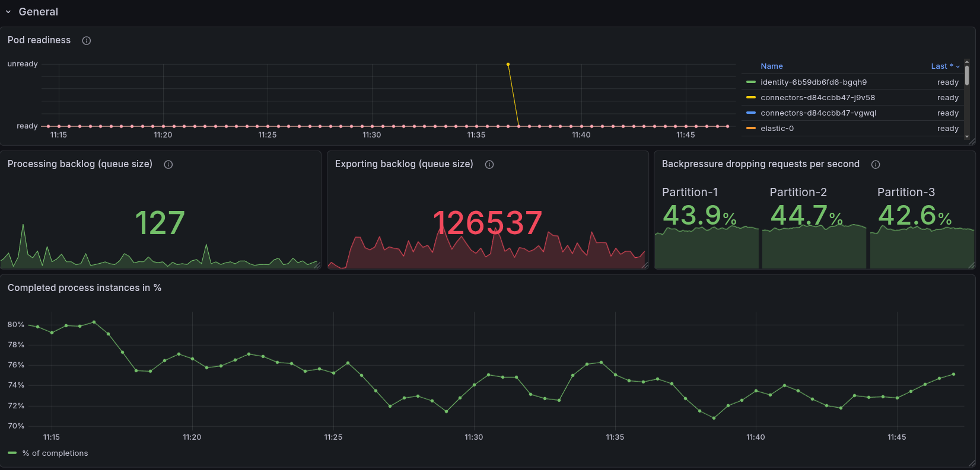Click resize handle of Exporting backlog panel
The width and height of the screenshot is (980, 470).
tap(645, 266)
